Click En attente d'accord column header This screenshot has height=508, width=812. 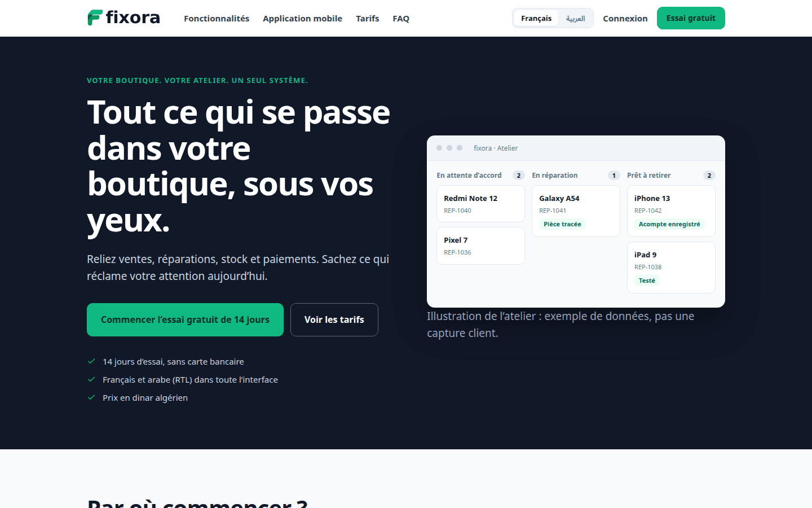point(469,176)
